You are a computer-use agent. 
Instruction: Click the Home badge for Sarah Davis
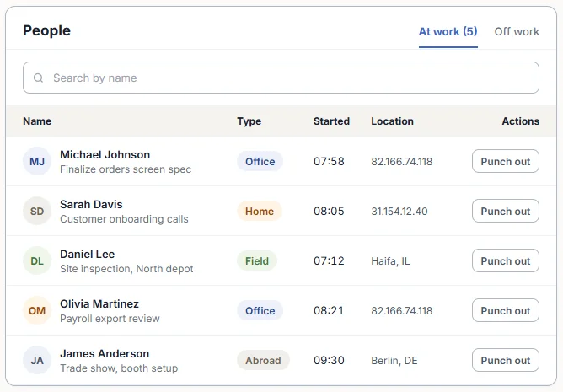[260, 211]
